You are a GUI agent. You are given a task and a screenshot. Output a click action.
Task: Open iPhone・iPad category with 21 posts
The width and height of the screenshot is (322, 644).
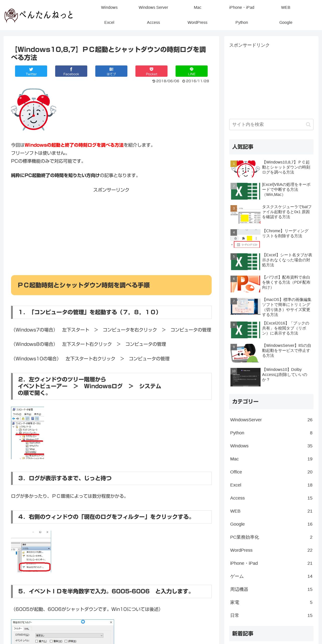click(x=271, y=563)
